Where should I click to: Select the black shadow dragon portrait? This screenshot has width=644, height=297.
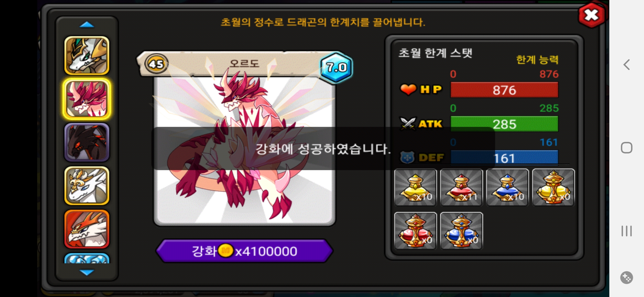pyautogui.click(x=87, y=142)
